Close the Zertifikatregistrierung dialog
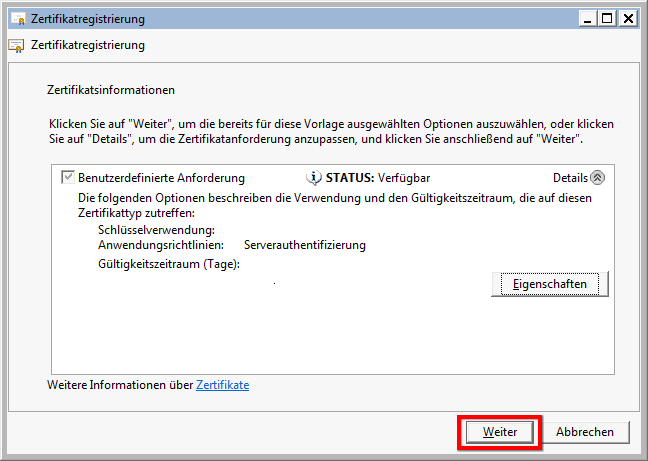This screenshot has width=648, height=461. pyautogui.click(x=628, y=18)
